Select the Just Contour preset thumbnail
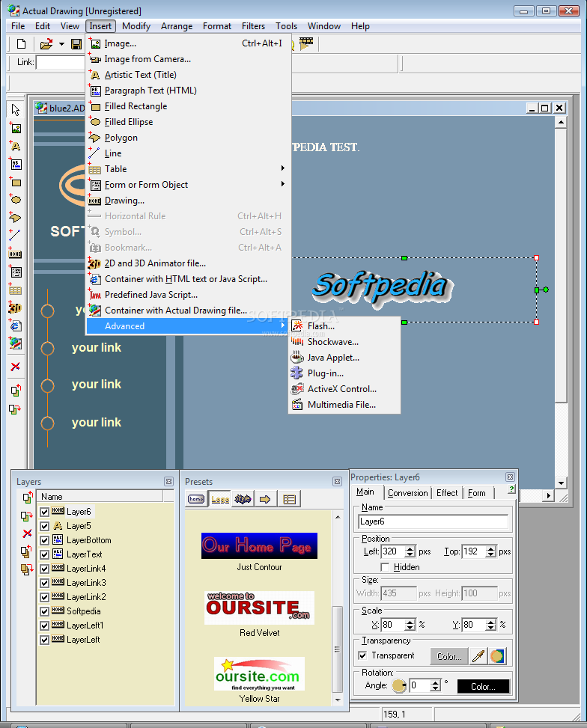This screenshot has width=587, height=728. [259, 545]
